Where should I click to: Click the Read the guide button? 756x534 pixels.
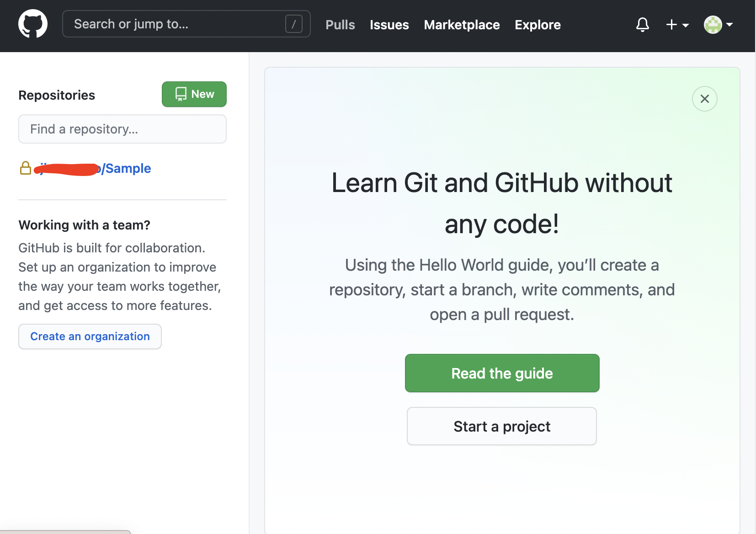(x=502, y=373)
